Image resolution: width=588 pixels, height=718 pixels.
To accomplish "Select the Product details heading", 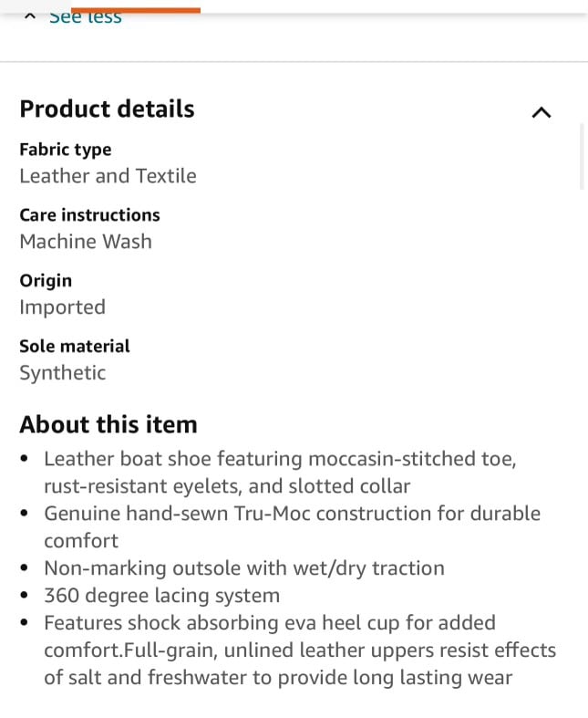I will (107, 109).
